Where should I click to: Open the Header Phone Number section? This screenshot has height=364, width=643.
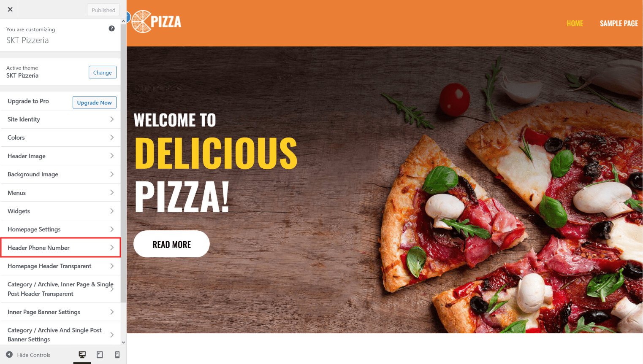(x=61, y=248)
